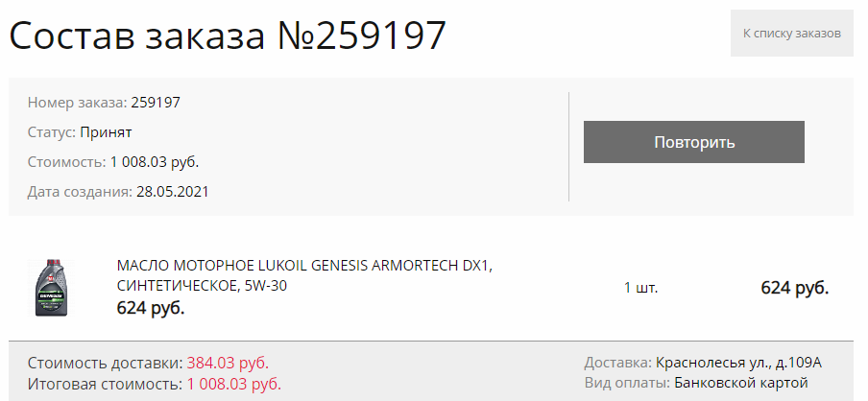
Task: Click the status value "Принят"
Action: [106, 132]
